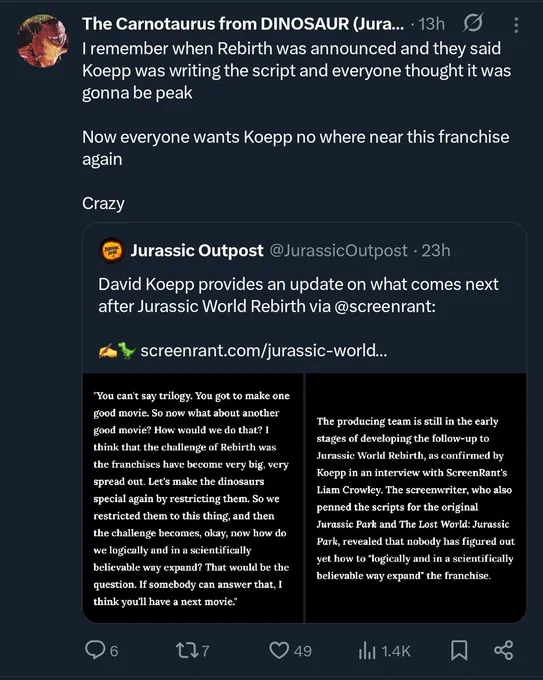Open the Carnotaurus profile avatar
Viewport: 543px width, 680px height.
[x=43, y=41]
